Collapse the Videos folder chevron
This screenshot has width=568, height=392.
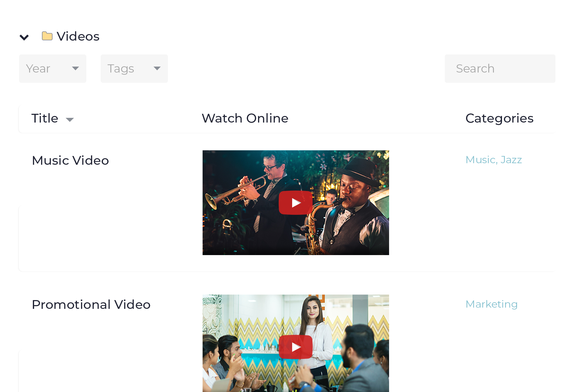coord(24,38)
